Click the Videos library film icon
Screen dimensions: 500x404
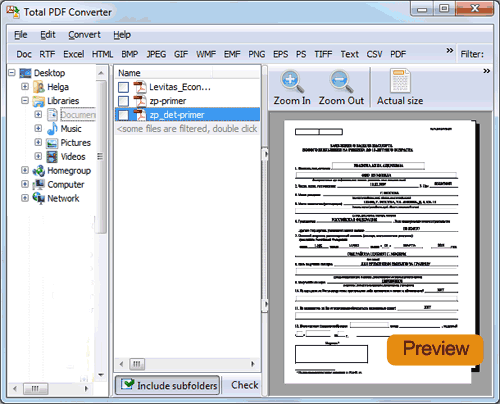(x=52, y=157)
